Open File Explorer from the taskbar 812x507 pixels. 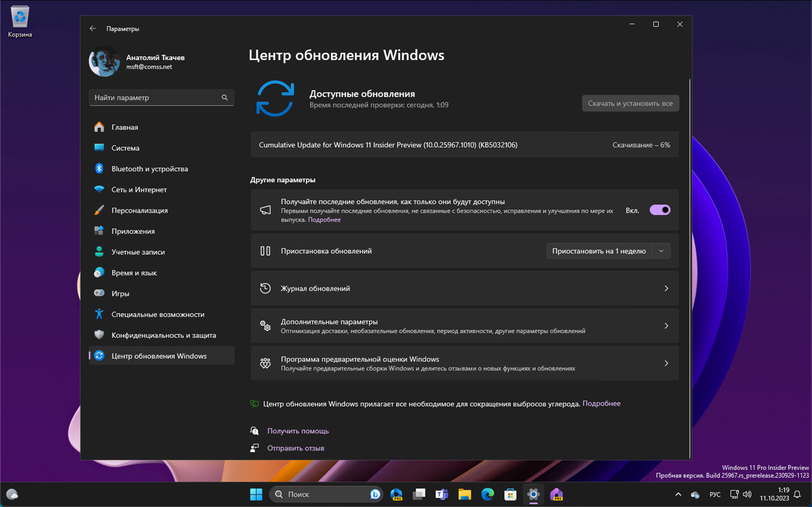[464, 494]
